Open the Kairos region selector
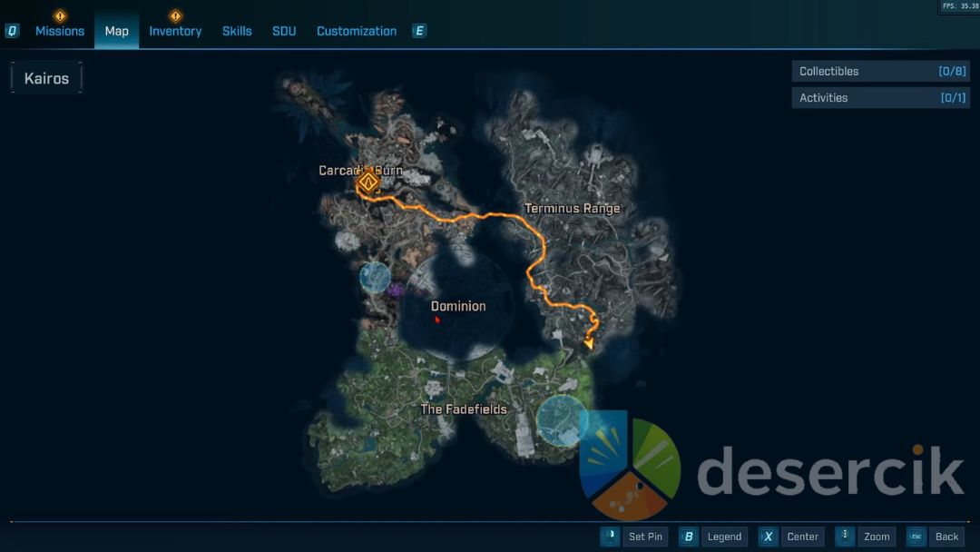Image resolution: width=980 pixels, height=552 pixels. (46, 78)
